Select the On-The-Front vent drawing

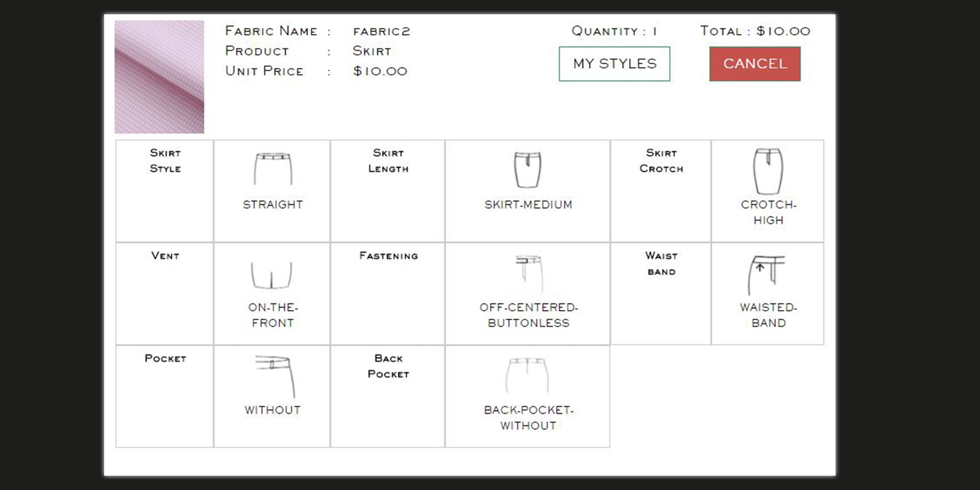point(272,275)
